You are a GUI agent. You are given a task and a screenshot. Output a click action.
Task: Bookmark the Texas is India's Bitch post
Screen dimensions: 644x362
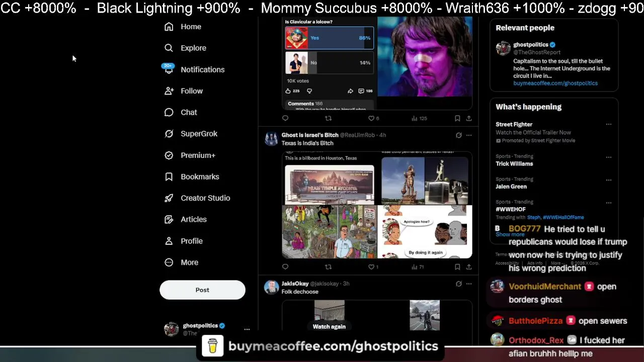[x=457, y=267]
